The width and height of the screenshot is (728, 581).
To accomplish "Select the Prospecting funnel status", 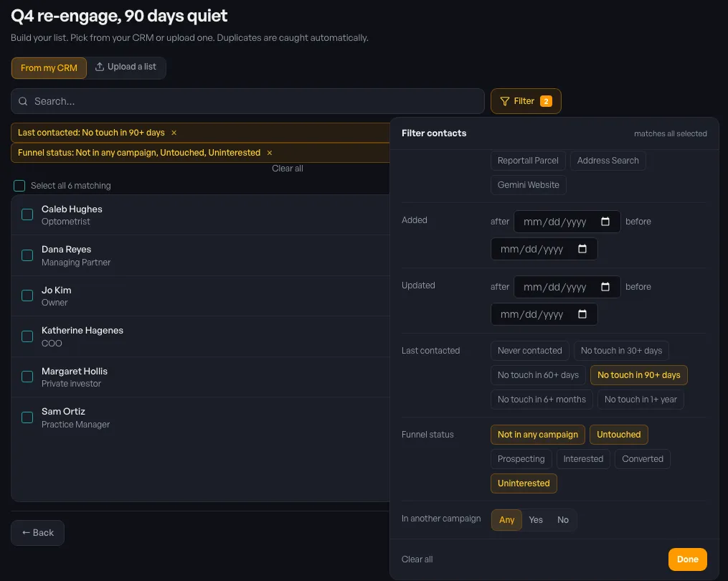I will pos(521,459).
